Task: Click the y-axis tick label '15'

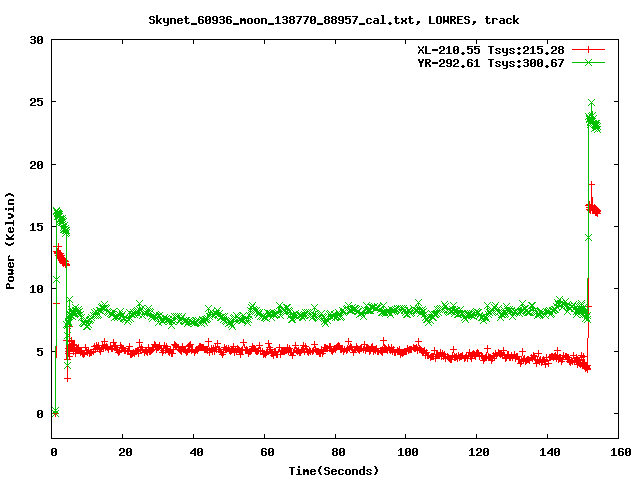Action: click(x=36, y=227)
